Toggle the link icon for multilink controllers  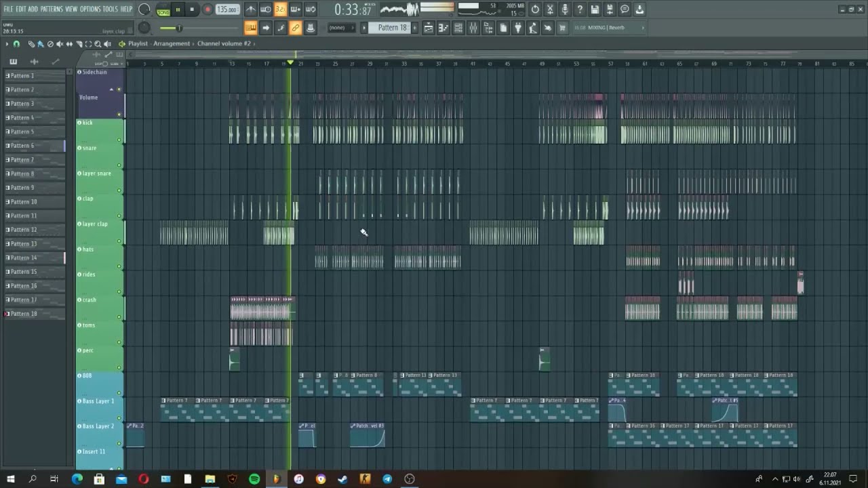(x=296, y=28)
